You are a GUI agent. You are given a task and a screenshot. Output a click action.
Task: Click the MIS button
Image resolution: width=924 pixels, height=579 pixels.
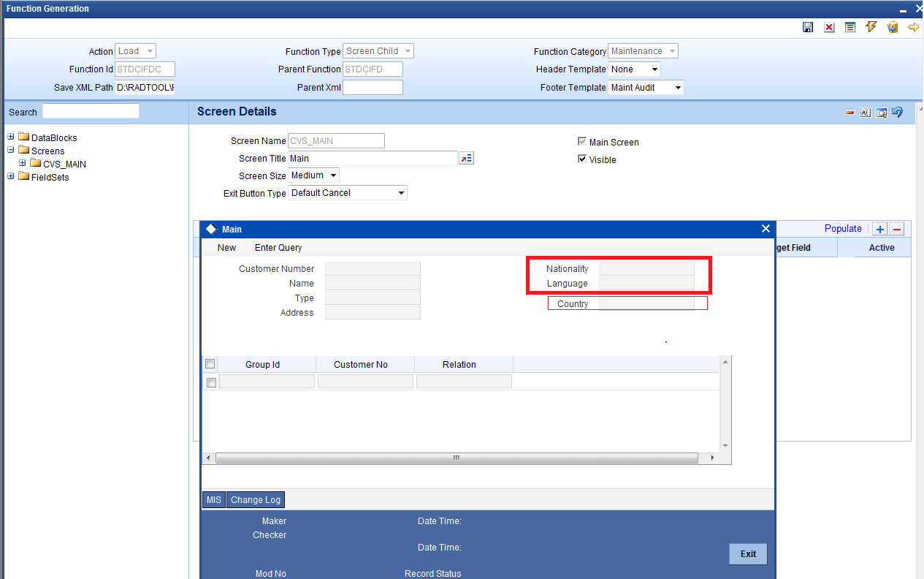214,499
